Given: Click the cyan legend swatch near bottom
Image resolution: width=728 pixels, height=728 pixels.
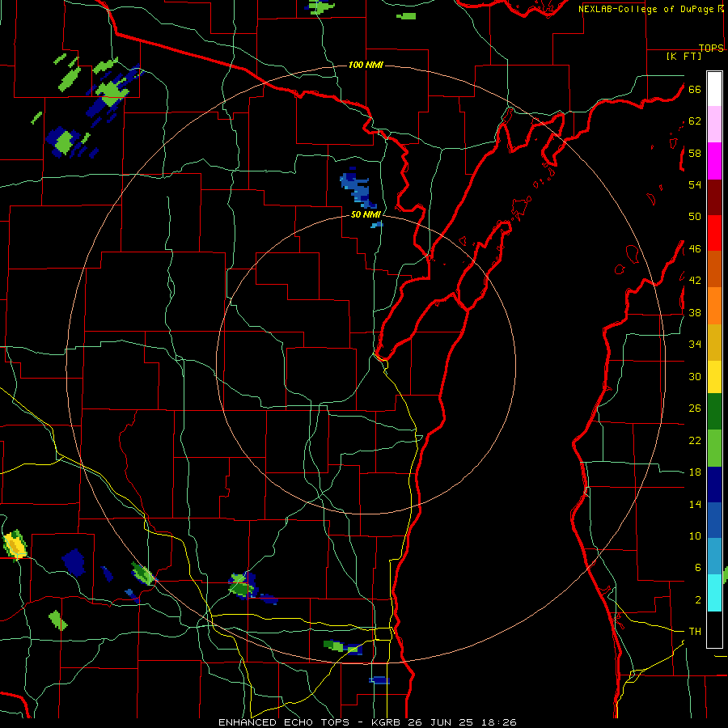Looking at the screenshot, I should tap(714, 593).
